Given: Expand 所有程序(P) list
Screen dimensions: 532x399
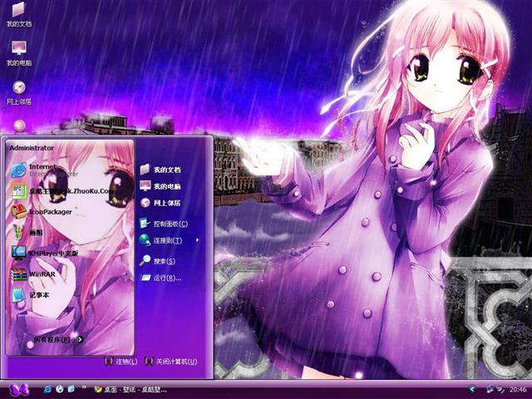Looking at the screenshot, I should [x=58, y=339].
